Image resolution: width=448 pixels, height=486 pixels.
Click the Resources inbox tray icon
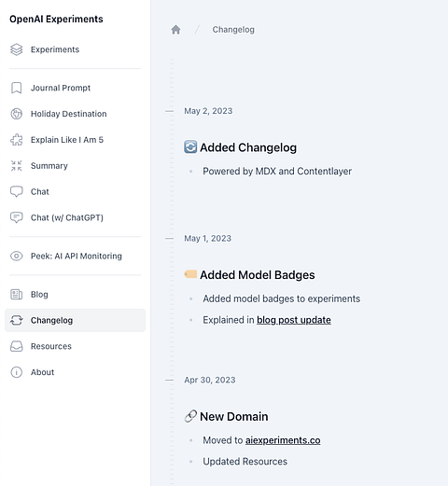point(17,346)
